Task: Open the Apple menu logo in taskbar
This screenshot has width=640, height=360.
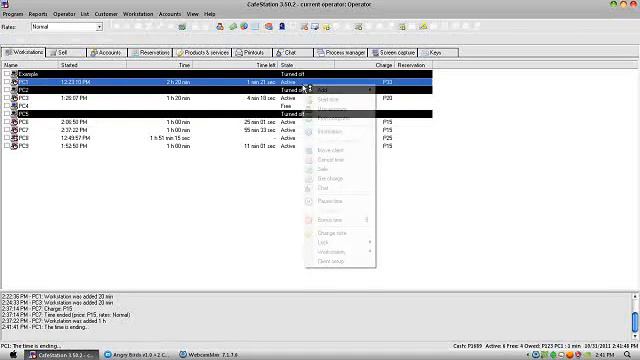Action: click(x=13, y=355)
